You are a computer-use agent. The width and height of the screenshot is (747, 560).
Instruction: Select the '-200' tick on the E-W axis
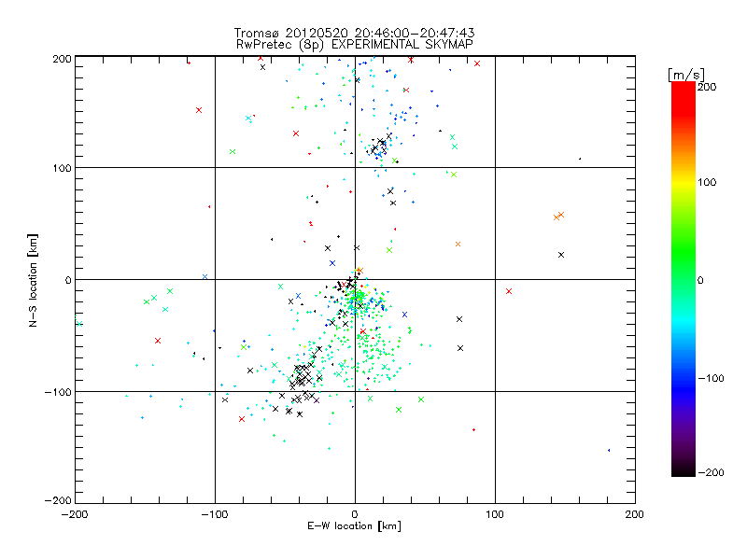[x=76, y=514]
